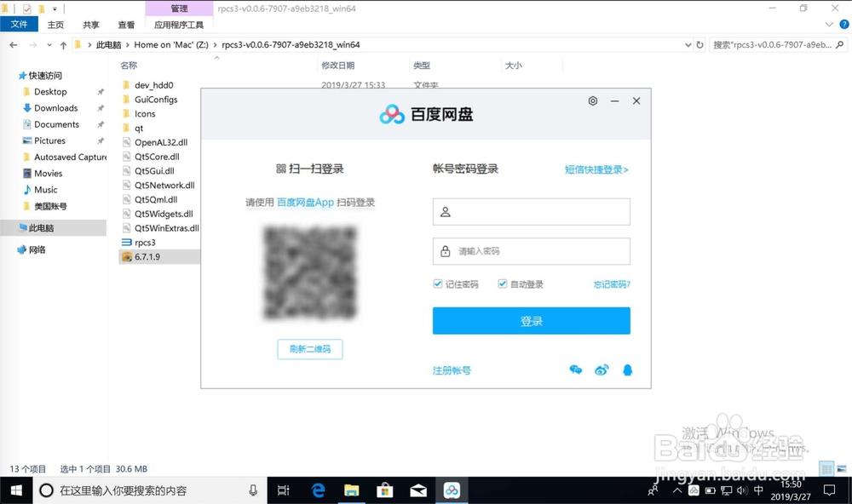Sort by 名称 column header
The width and height of the screenshot is (852, 504).
click(129, 66)
